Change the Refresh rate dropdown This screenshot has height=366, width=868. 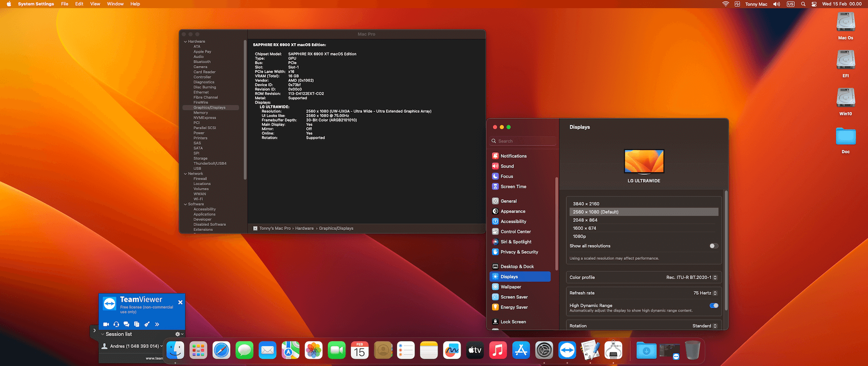(705, 293)
